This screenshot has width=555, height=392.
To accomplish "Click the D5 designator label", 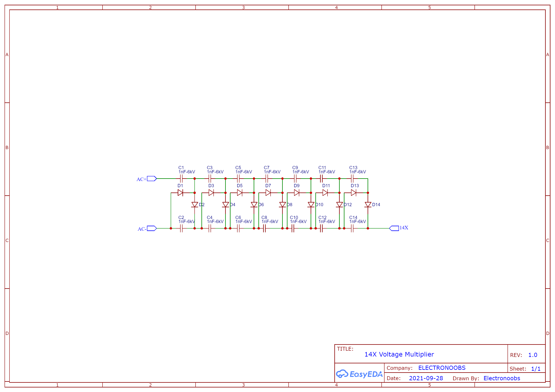I will pyautogui.click(x=240, y=186).
